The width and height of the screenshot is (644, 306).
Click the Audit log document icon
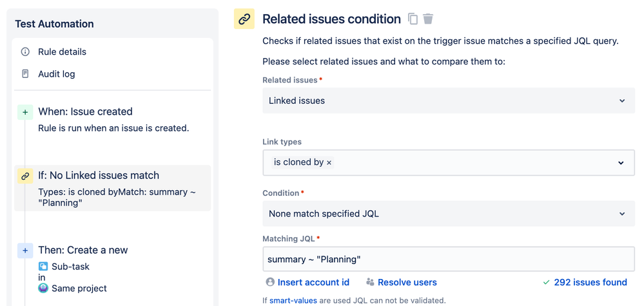[25, 74]
